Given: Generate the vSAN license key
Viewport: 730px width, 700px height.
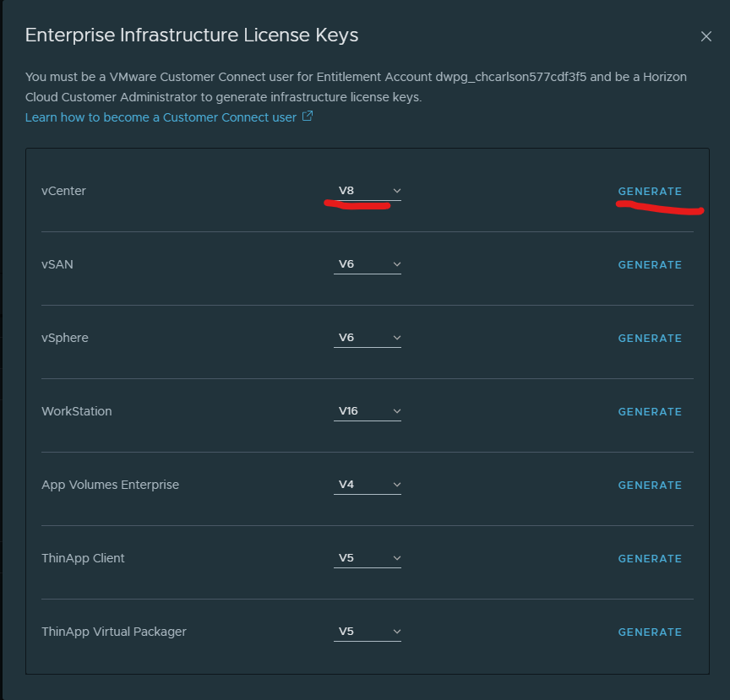Looking at the screenshot, I should pos(650,265).
